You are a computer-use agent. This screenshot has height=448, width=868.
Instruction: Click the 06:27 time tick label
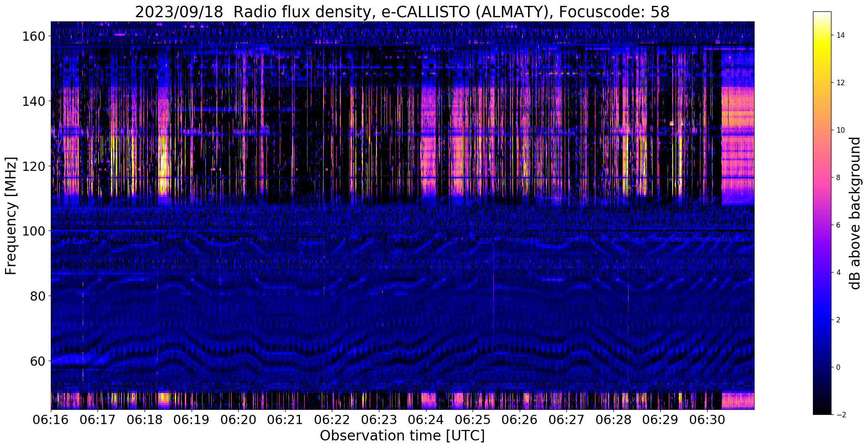[566, 419]
